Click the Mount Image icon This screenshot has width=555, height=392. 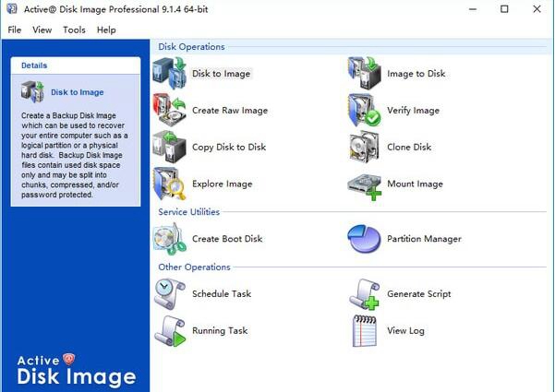[x=364, y=186]
